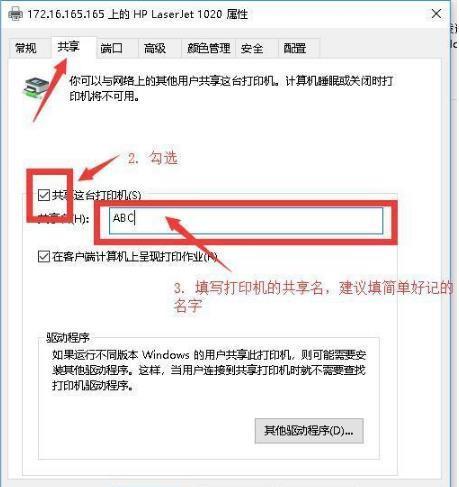This screenshot has height=487, width=459.
Task: Select the 共享 tab
Action: coord(69,47)
